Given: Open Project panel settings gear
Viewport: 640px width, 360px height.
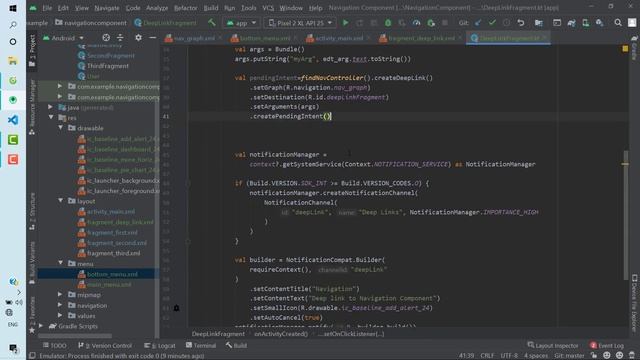Looking at the screenshot, I should pos(138,38).
